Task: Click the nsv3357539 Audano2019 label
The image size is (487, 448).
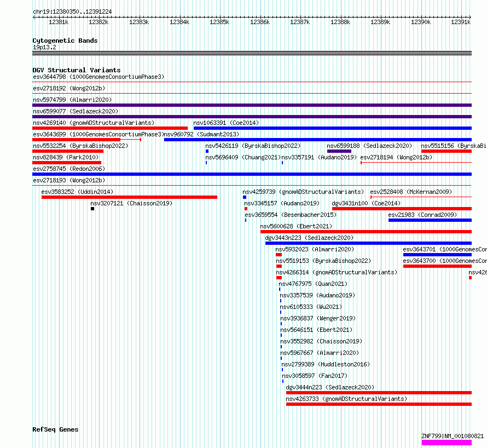Action: [x=317, y=295]
